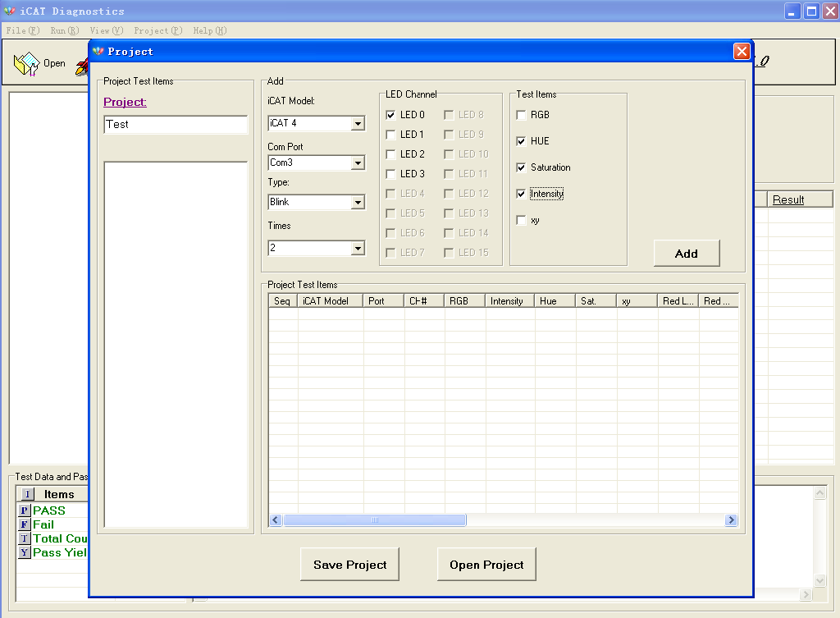Click the P icon next to PASS
The width and height of the screenshot is (840, 618).
pyautogui.click(x=24, y=510)
